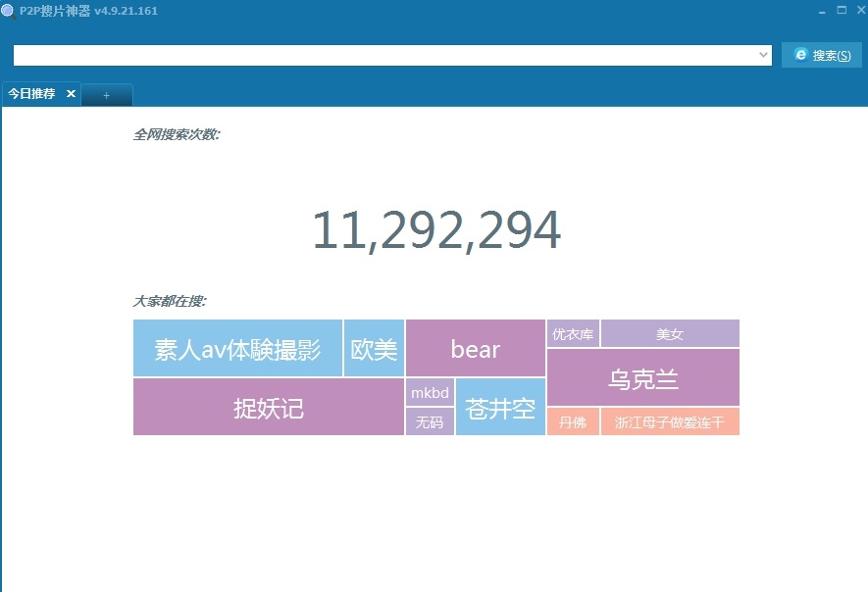
Task: Click the app magnifier icon in title bar
Action: coord(9,11)
